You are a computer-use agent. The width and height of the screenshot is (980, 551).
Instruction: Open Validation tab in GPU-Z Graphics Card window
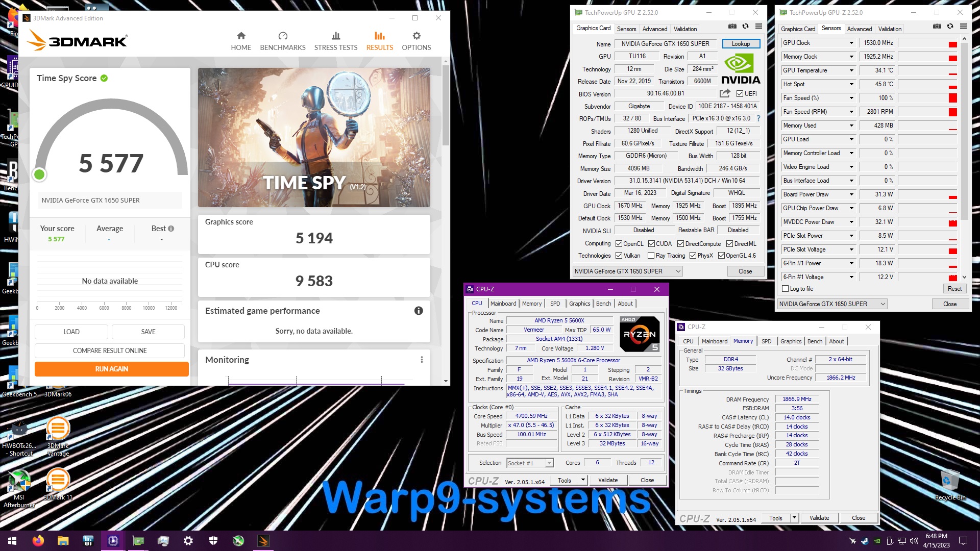[685, 29]
